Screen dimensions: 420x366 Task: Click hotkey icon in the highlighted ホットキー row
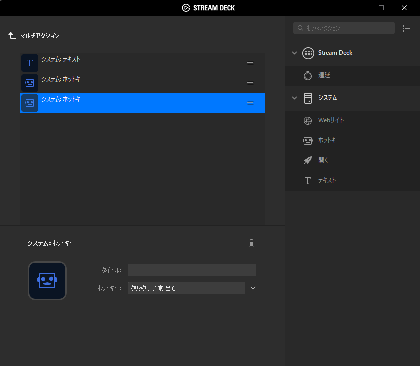[x=30, y=103]
